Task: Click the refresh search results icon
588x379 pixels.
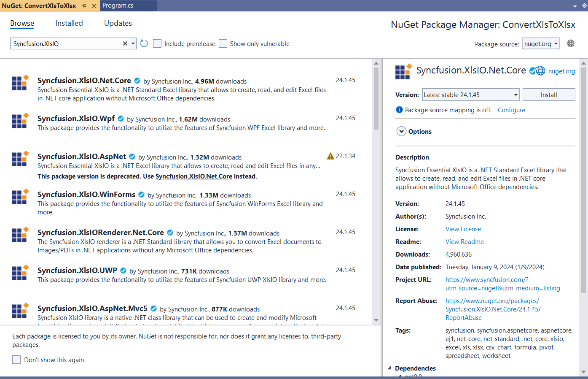Action: [x=144, y=43]
